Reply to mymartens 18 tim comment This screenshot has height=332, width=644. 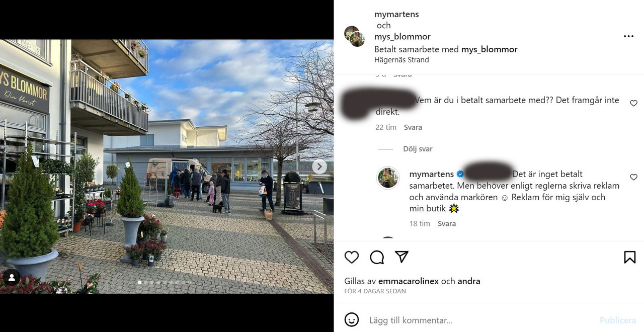446,223
